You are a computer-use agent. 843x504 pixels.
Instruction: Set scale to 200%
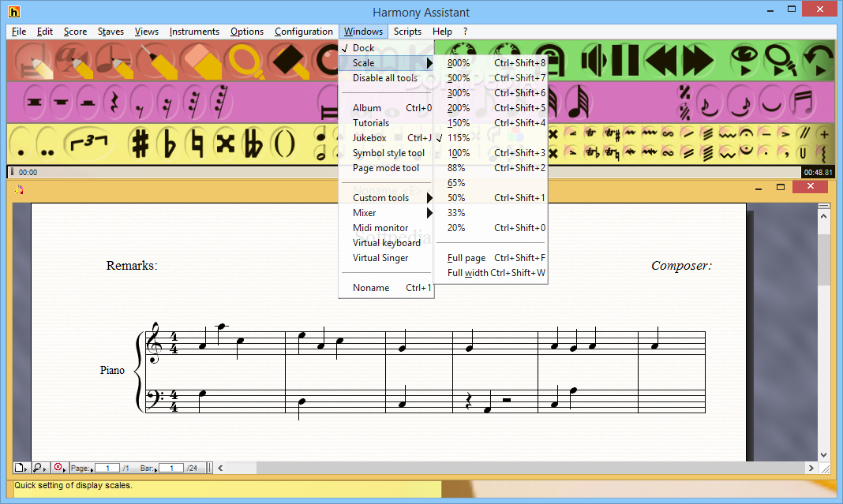(x=491, y=108)
